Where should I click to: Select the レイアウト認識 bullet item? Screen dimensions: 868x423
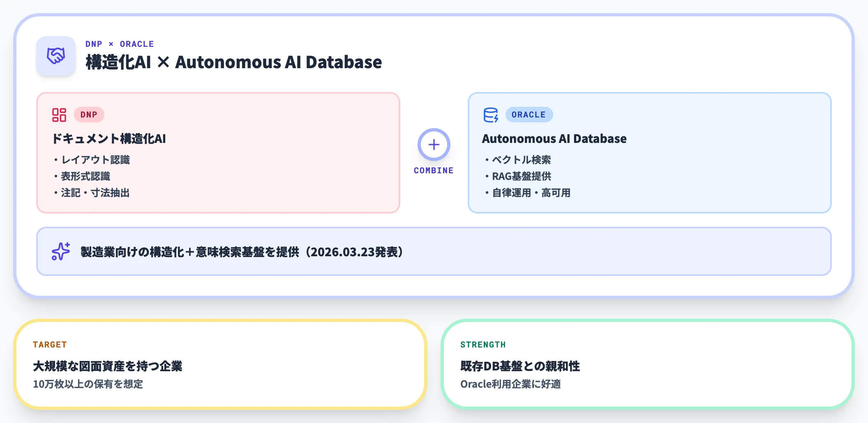point(95,160)
